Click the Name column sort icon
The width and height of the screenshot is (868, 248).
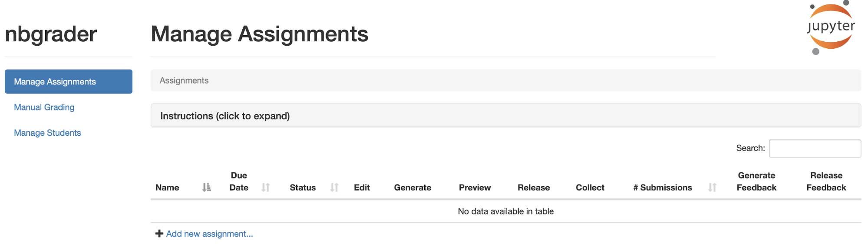pyautogui.click(x=207, y=188)
